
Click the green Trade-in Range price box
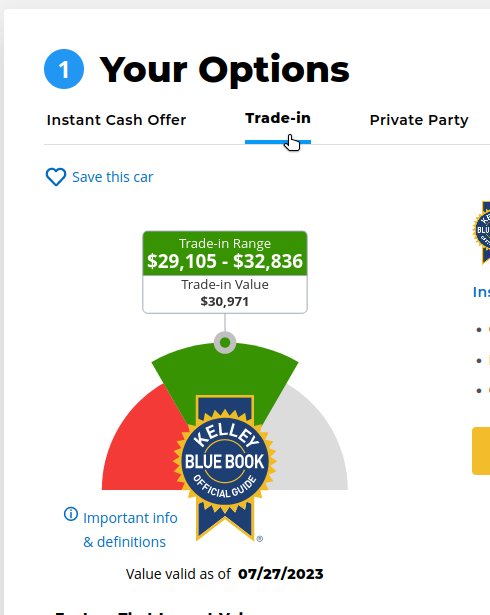[x=225, y=253]
